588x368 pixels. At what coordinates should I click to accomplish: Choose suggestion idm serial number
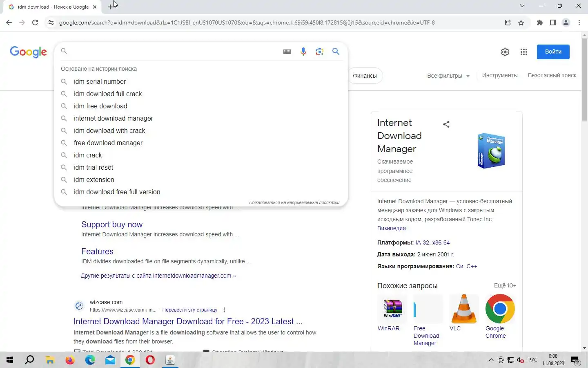[201, 81]
